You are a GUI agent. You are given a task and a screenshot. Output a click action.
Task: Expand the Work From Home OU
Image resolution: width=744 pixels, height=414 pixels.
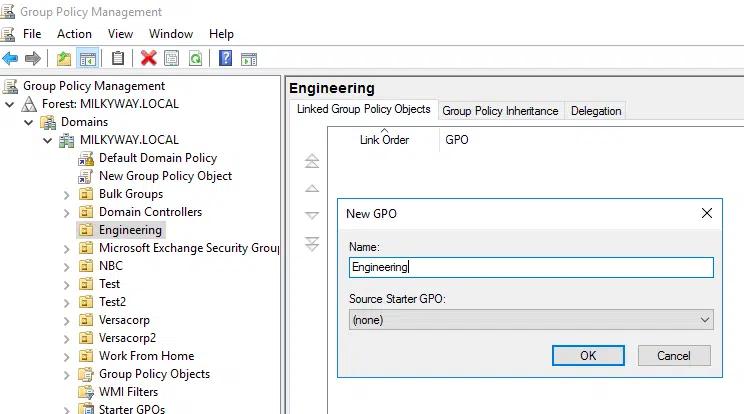pyautogui.click(x=66, y=357)
